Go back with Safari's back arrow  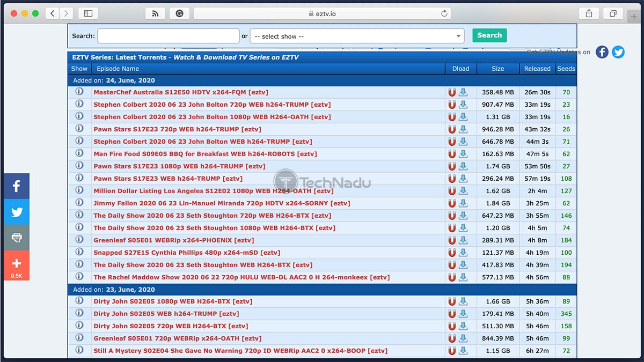pyautogui.click(x=52, y=13)
